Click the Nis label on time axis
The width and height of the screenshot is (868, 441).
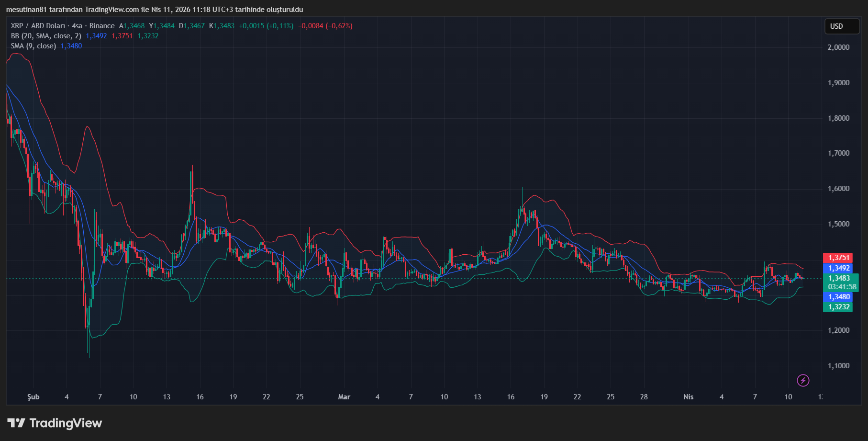pos(688,397)
